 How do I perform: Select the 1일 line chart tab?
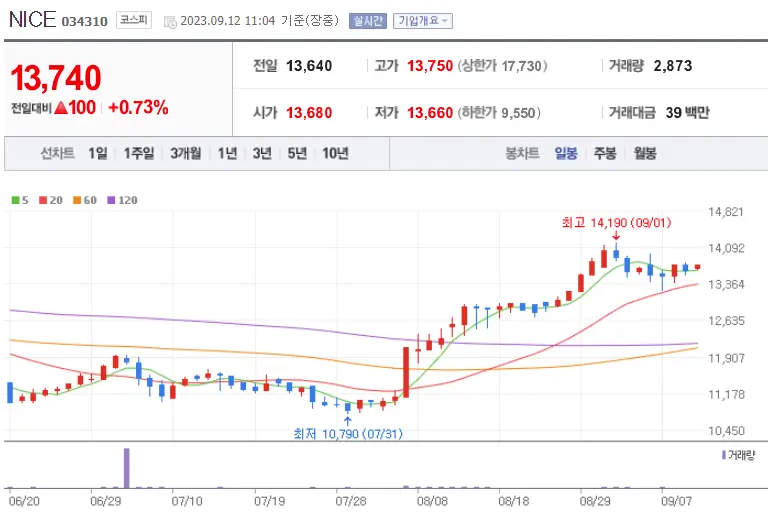coord(97,154)
